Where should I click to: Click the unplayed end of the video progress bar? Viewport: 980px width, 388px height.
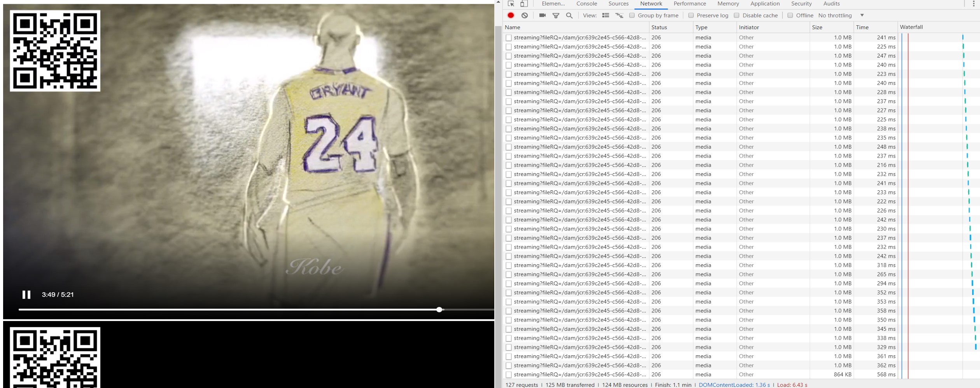coord(469,310)
